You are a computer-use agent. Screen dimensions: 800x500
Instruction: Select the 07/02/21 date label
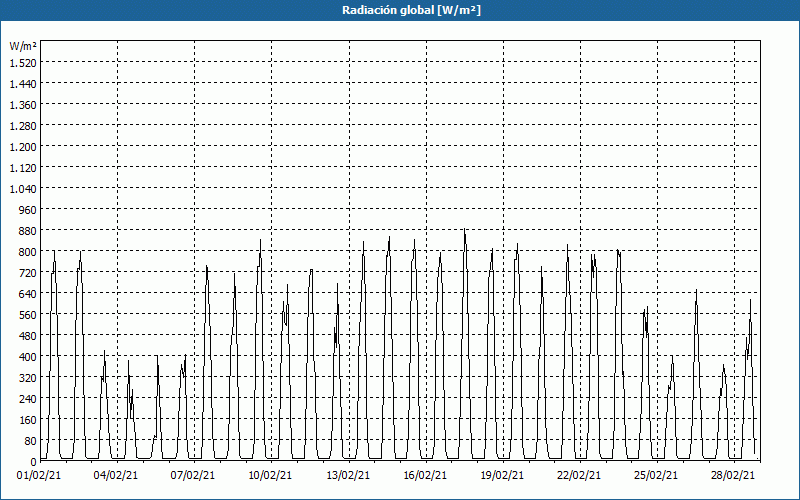tap(193, 475)
